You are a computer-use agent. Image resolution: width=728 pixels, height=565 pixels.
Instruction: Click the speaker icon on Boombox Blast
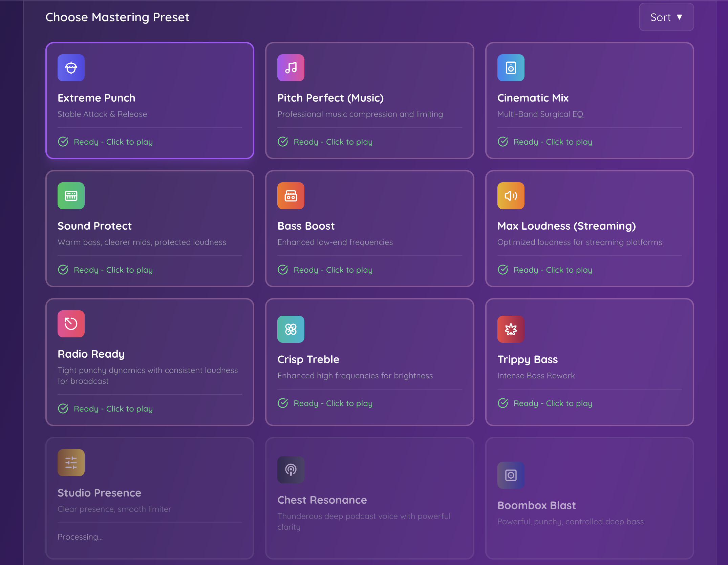pos(511,475)
